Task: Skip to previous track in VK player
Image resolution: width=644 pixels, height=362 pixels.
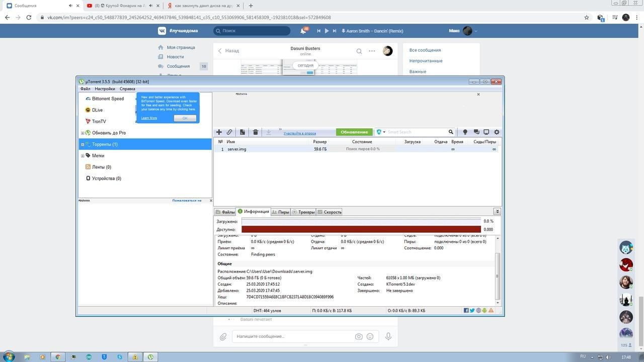Action: coord(318,31)
